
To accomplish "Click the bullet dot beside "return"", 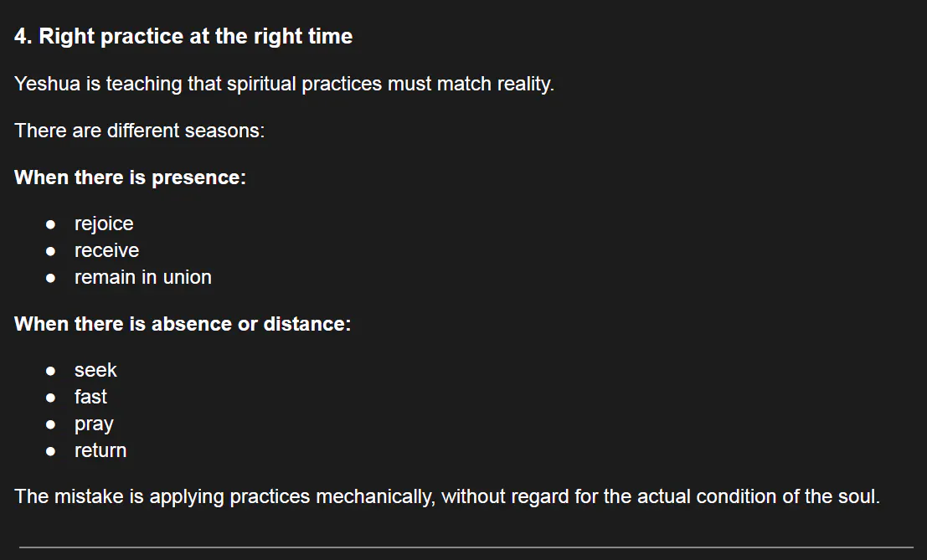I will (51, 451).
